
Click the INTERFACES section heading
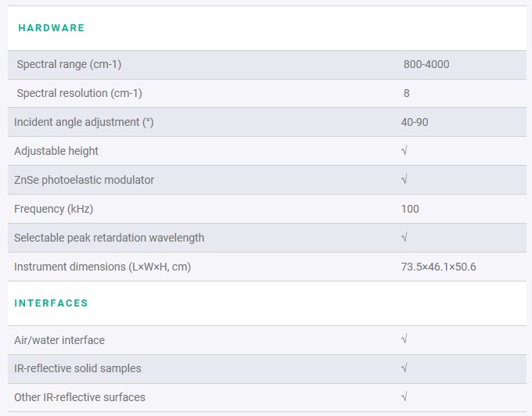pos(51,303)
